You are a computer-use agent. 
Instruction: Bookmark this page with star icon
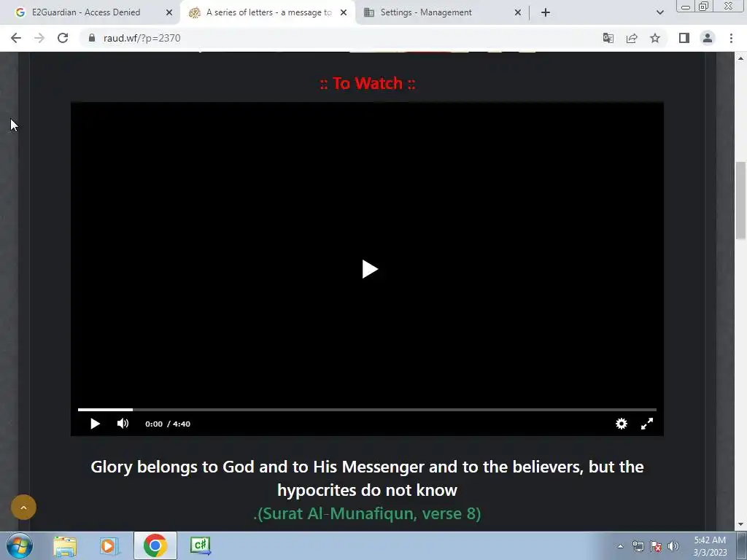click(655, 38)
